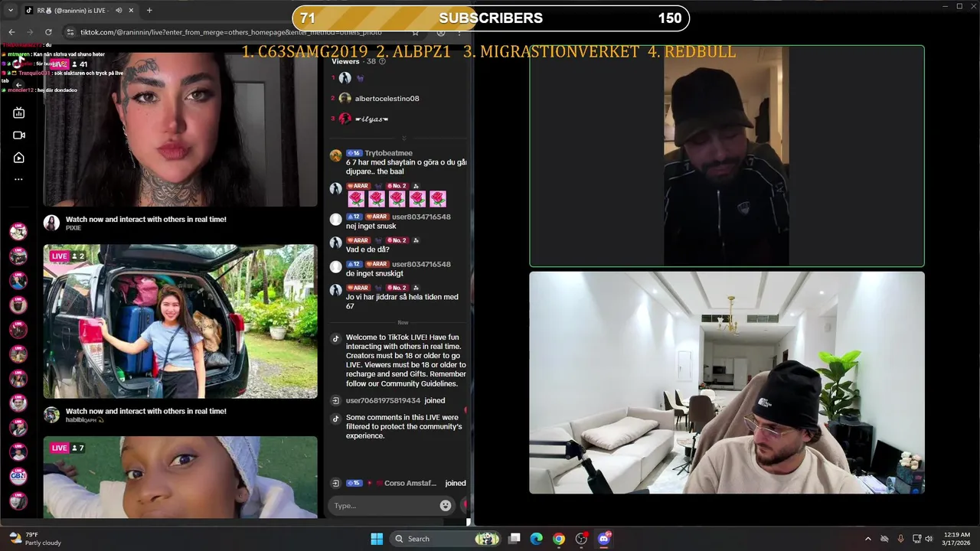
Task: Click the bottom webcam feed with living room
Action: coord(727,383)
